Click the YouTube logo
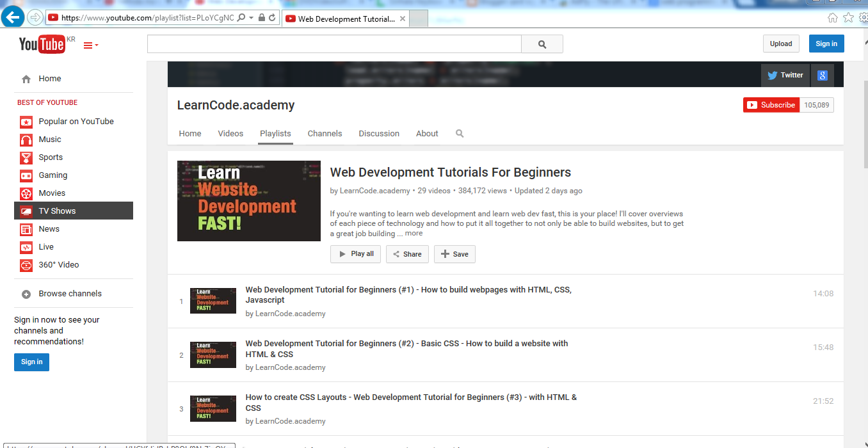 tap(42, 44)
